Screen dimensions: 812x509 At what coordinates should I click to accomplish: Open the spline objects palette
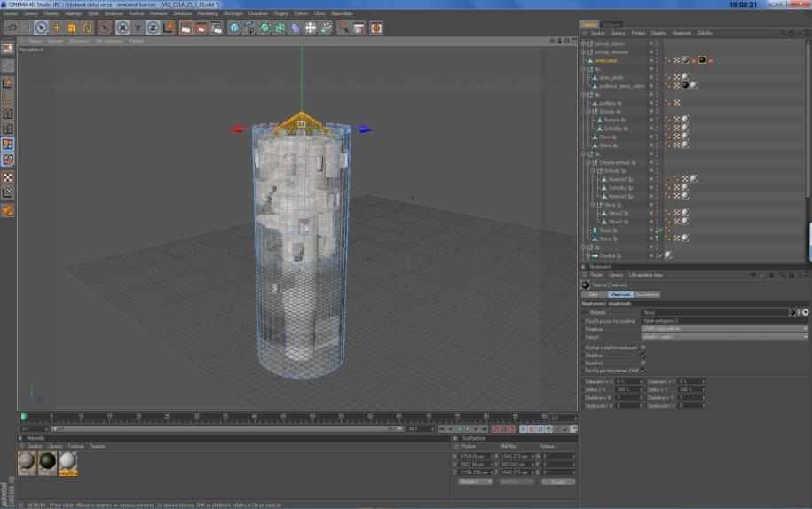click(249, 28)
